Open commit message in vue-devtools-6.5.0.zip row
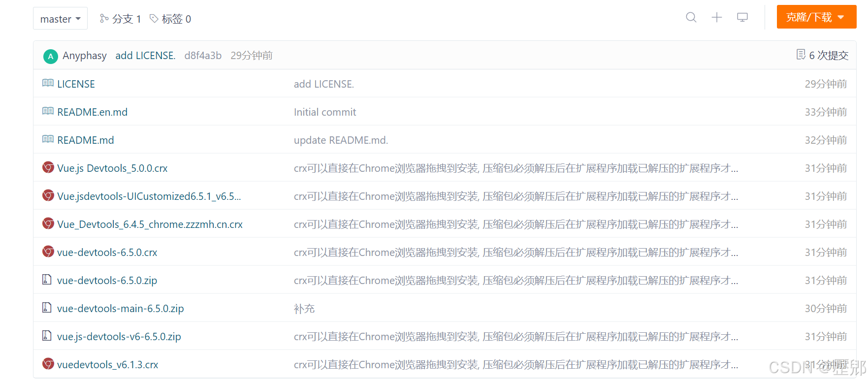The height and width of the screenshot is (382, 868). (515, 281)
